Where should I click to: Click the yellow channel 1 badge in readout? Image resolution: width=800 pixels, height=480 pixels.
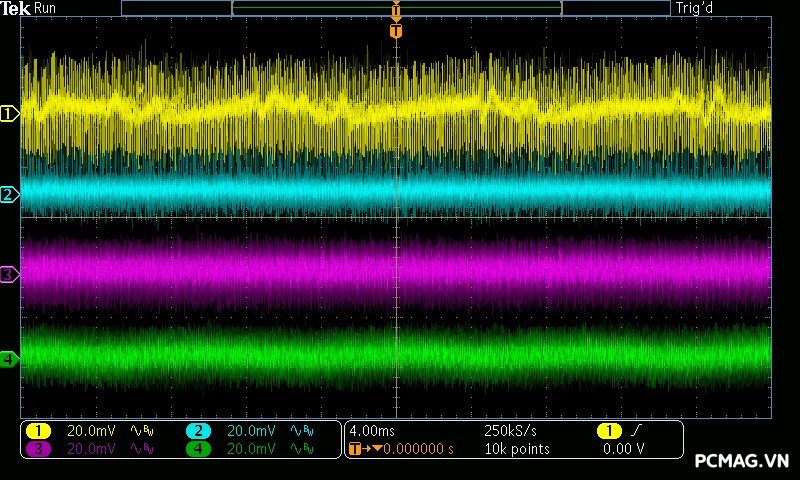pos(38,430)
